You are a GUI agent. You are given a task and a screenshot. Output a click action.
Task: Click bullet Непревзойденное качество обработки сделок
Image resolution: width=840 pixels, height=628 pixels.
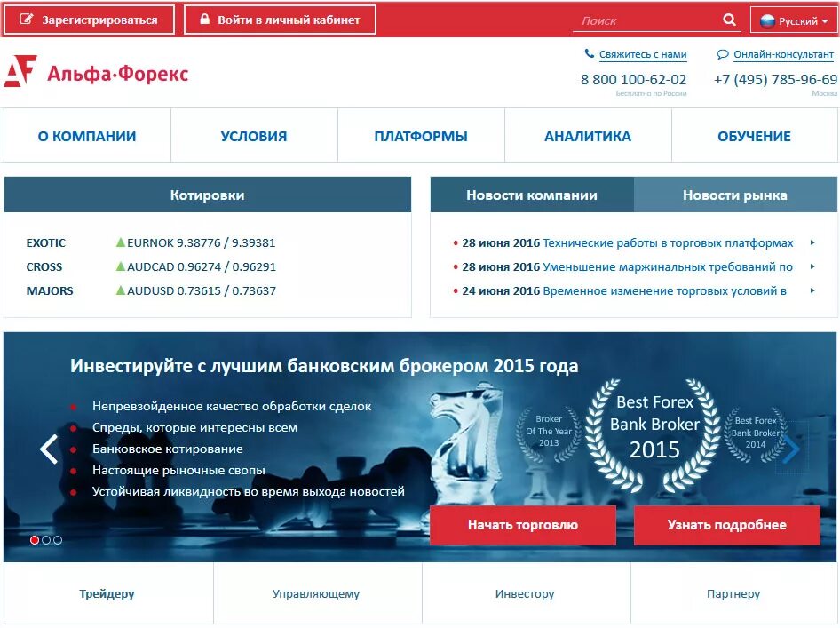tap(232, 406)
